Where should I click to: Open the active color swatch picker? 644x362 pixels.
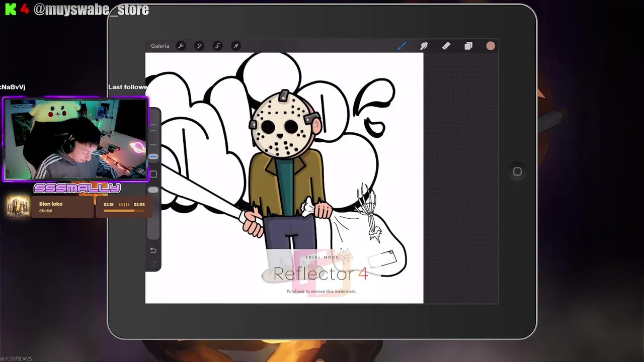pos(491,46)
